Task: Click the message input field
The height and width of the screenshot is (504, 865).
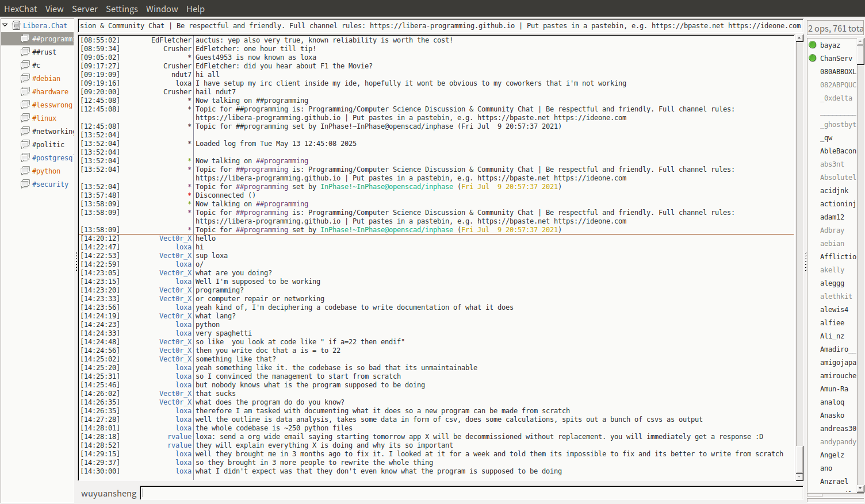Action: click(x=472, y=493)
